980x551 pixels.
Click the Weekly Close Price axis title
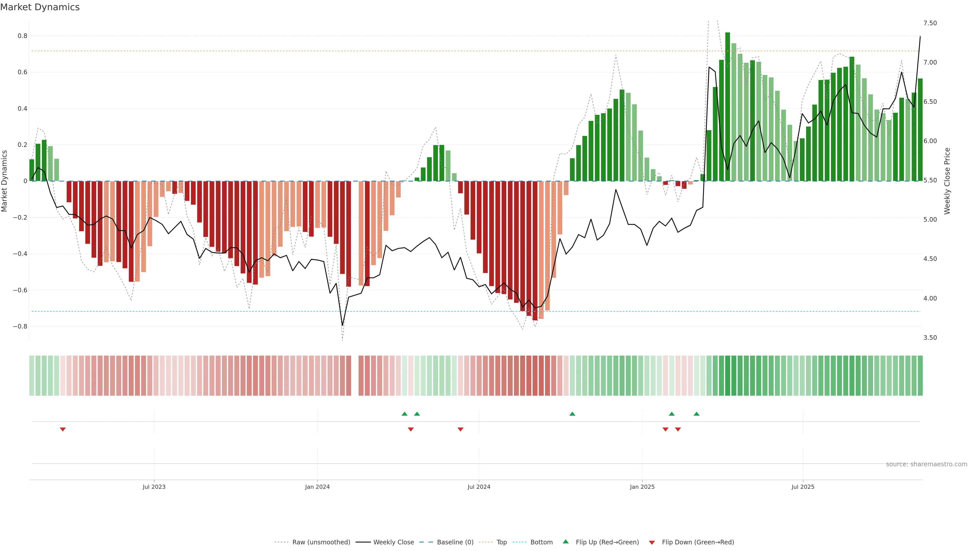947,181
